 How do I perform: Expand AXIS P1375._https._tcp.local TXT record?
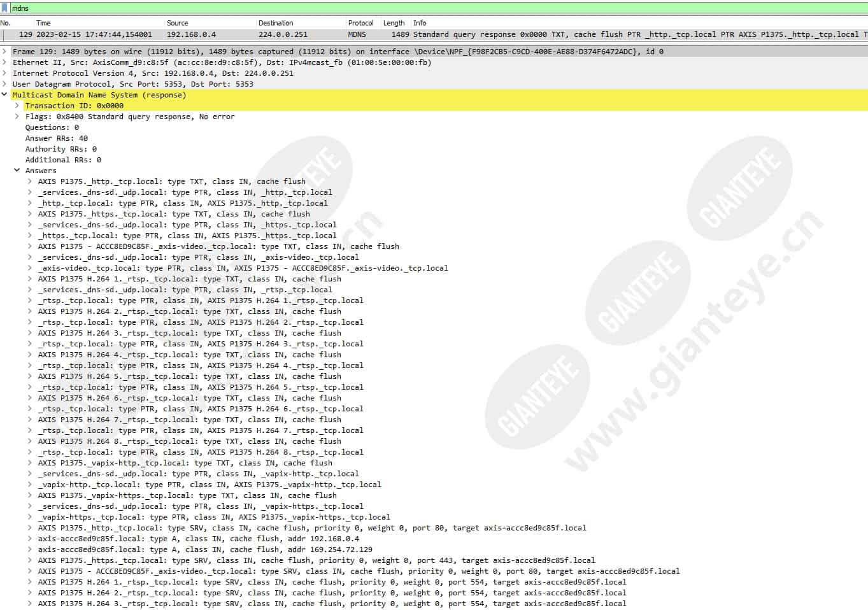(30, 214)
